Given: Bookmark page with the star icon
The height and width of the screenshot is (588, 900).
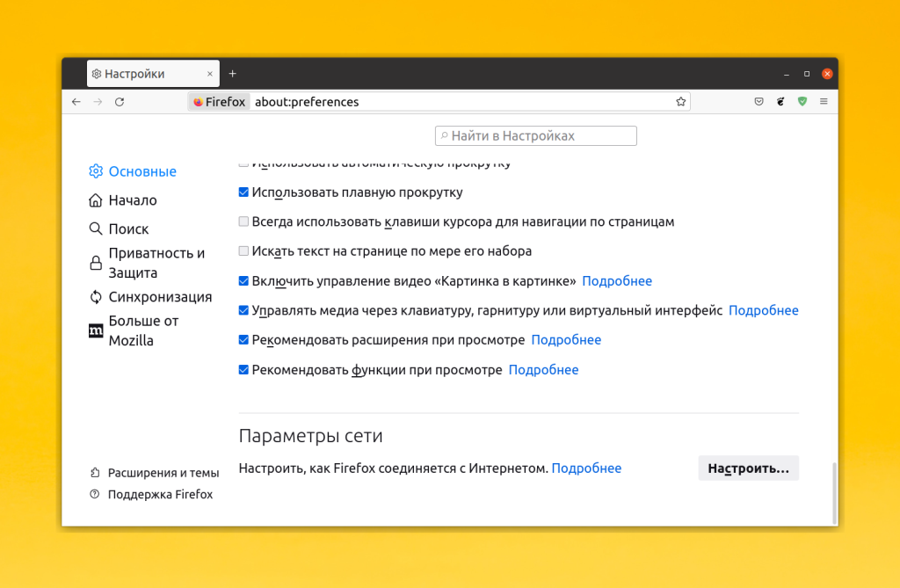Looking at the screenshot, I should 681,102.
